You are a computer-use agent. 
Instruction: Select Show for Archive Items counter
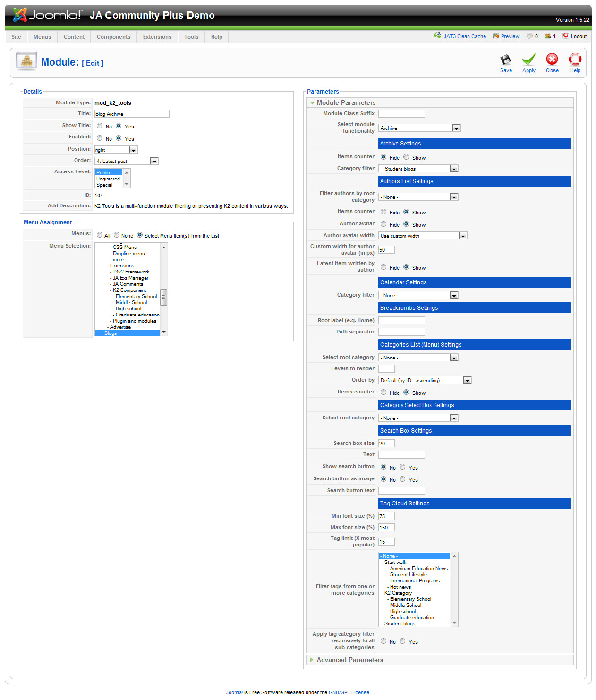point(406,157)
